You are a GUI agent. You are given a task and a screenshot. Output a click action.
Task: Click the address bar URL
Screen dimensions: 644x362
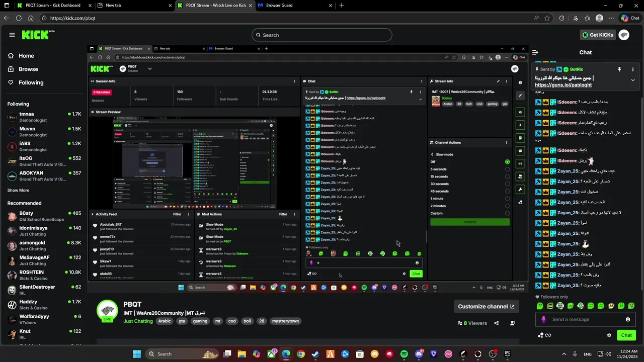[x=72, y=18]
